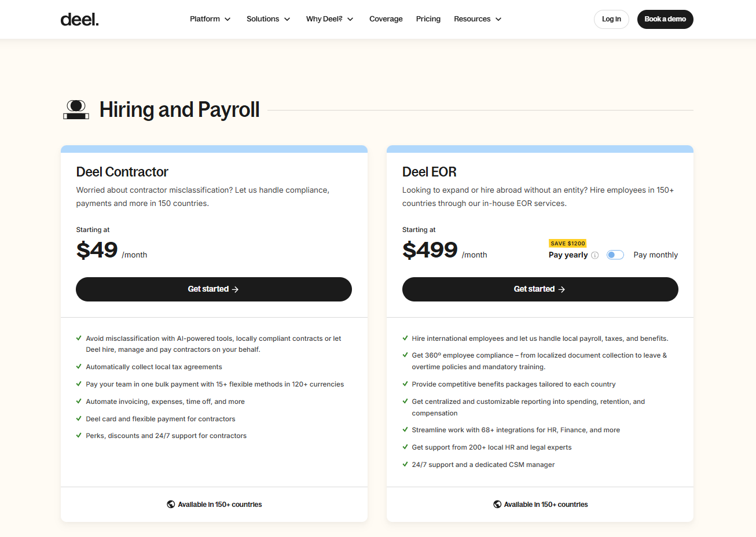
Task: Expand the Platform dropdown menu
Action: [x=210, y=19]
